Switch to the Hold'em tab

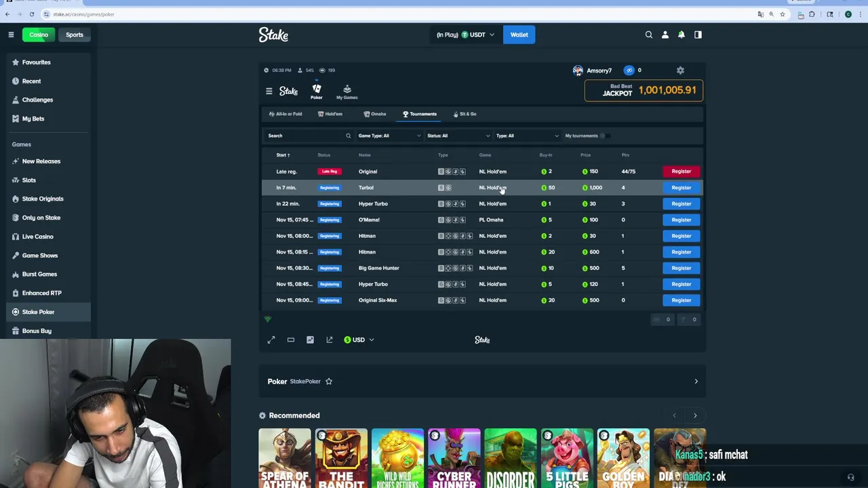coord(330,114)
